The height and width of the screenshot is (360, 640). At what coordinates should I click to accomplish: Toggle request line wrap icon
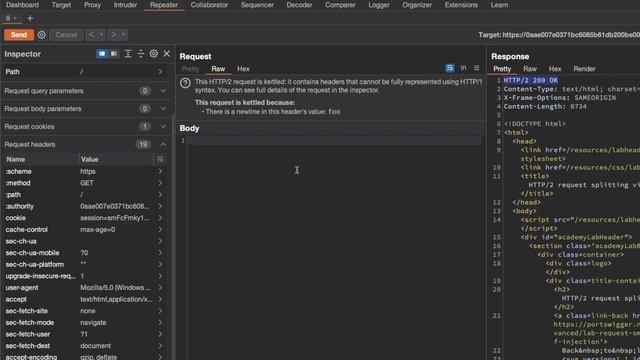pos(449,68)
